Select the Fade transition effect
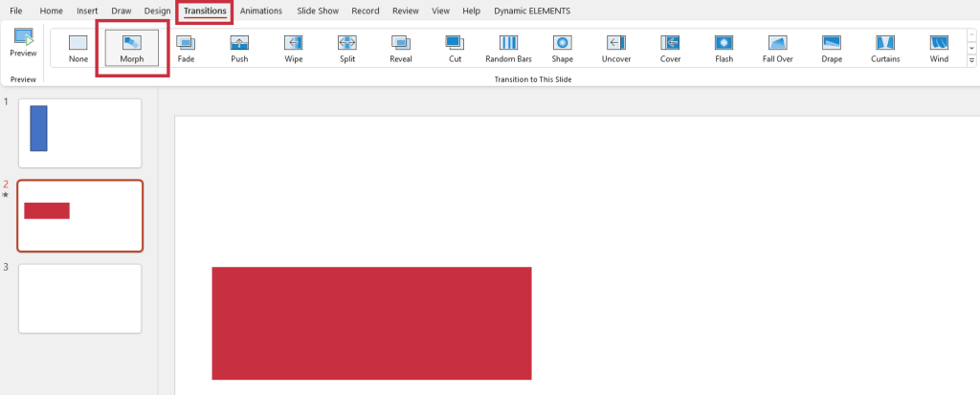 pos(186,48)
